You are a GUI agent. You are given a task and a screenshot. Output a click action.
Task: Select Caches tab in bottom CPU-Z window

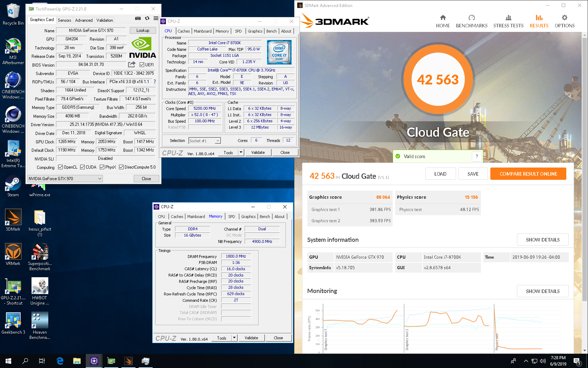[177, 217]
